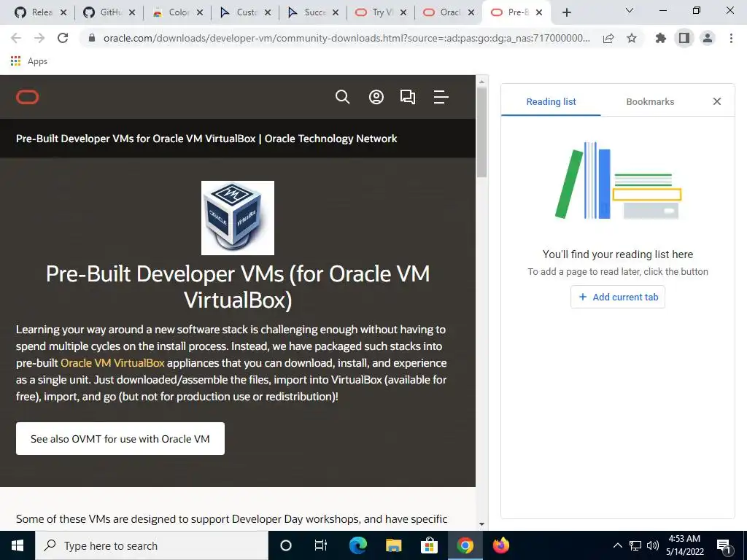Go back with the browser back arrow

point(16,38)
